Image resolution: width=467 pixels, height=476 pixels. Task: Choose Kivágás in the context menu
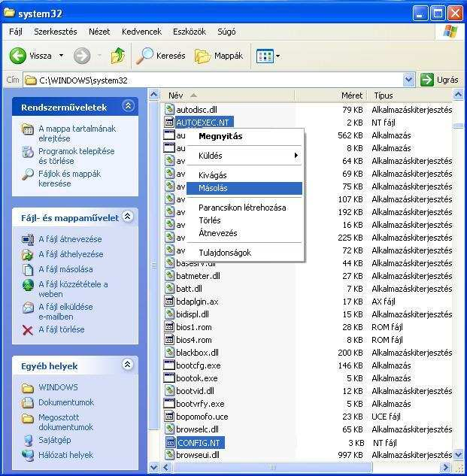tap(244, 175)
